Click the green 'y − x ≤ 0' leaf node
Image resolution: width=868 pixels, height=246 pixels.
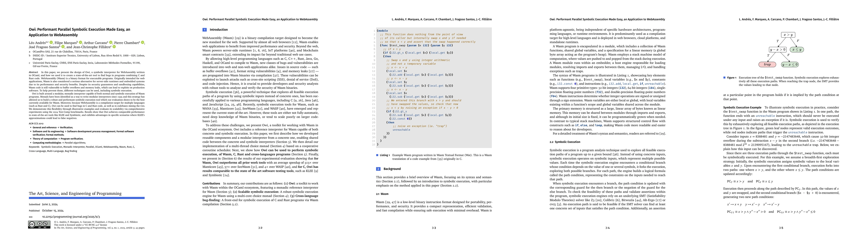point(790,64)
